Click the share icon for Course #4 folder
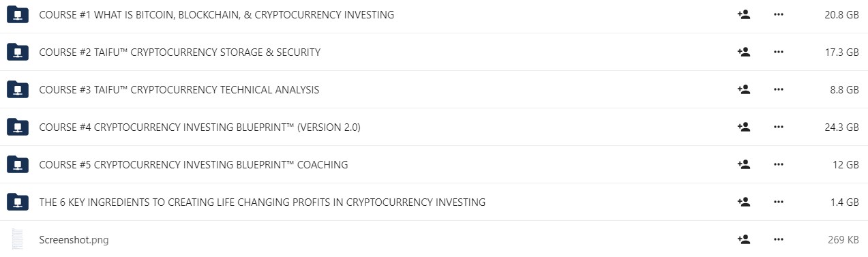868x257 pixels. (744, 127)
